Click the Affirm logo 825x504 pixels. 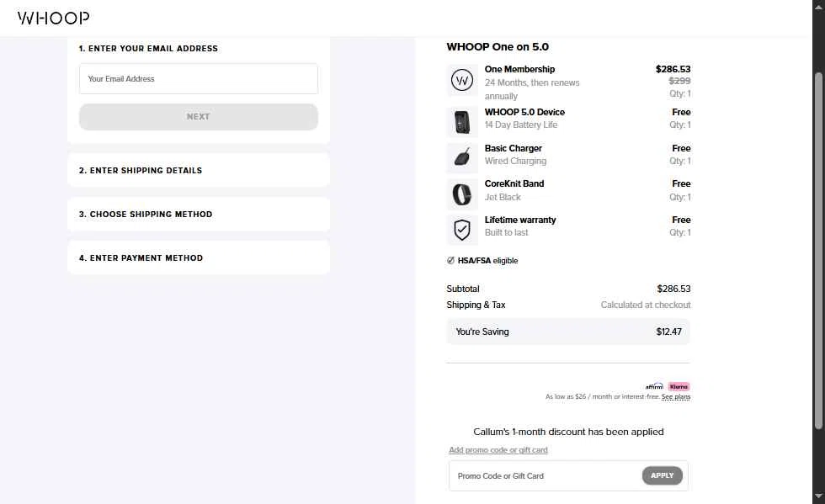tap(655, 387)
